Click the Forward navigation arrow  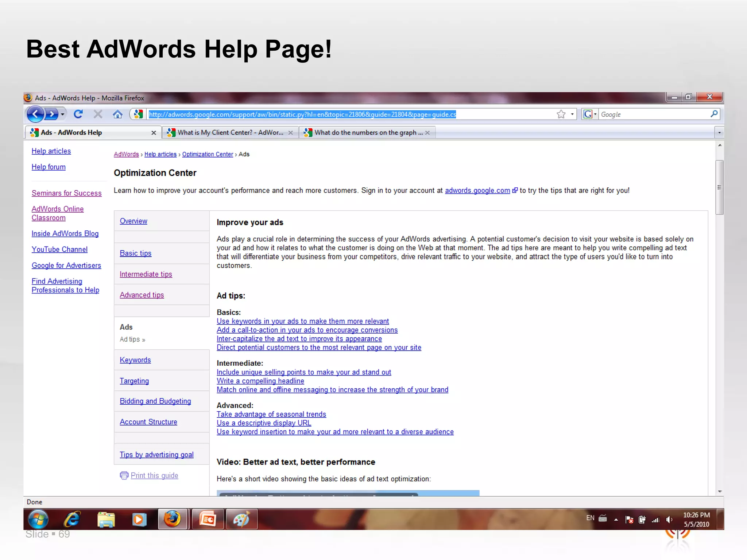(x=51, y=114)
